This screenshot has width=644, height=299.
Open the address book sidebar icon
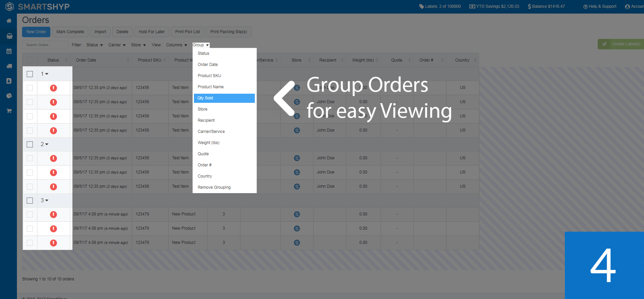click(9, 81)
